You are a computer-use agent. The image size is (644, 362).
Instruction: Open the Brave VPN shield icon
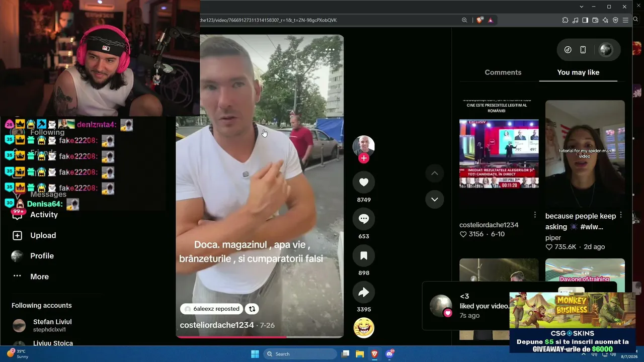pyautogui.click(x=615, y=20)
